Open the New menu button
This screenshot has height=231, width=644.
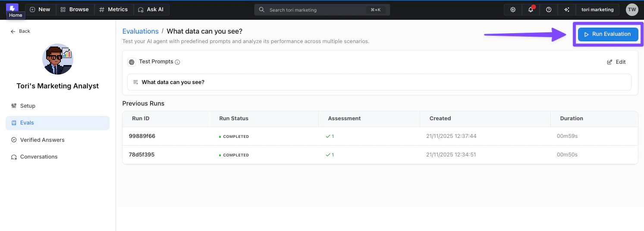[40, 9]
